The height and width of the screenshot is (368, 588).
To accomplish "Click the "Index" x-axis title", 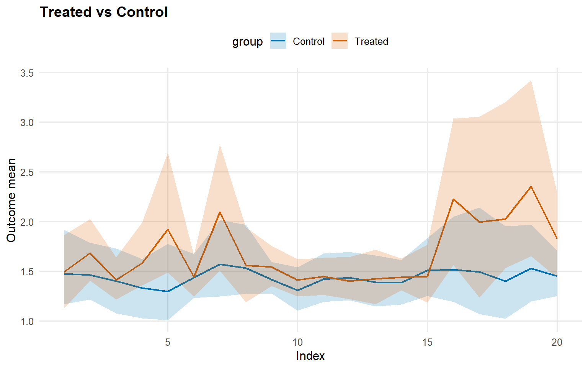I will coord(310,356).
